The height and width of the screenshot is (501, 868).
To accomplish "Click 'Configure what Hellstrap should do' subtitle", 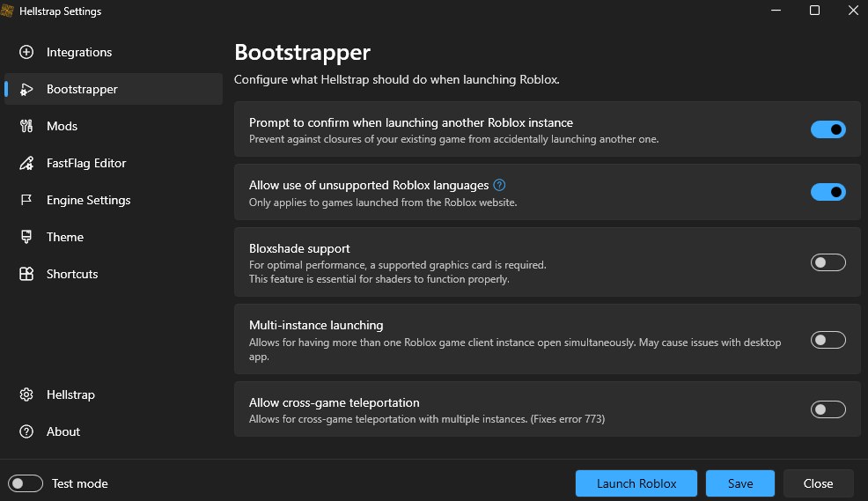I will [397, 80].
